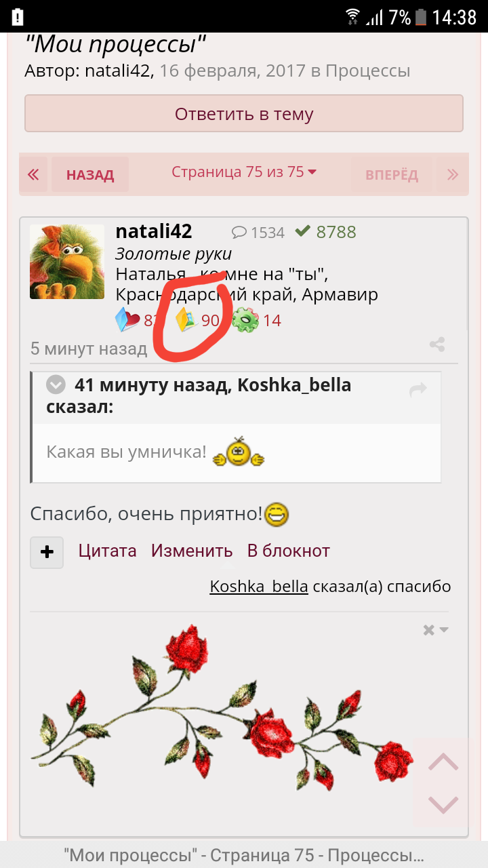Viewport: 488px width, 868px height.
Task: Open the signature hide options dropdown
Action: point(436,630)
